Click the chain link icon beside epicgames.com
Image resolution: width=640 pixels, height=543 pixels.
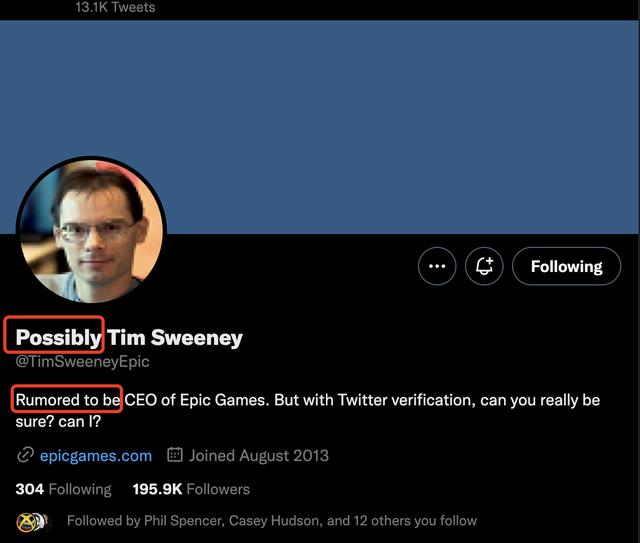coord(25,455)
